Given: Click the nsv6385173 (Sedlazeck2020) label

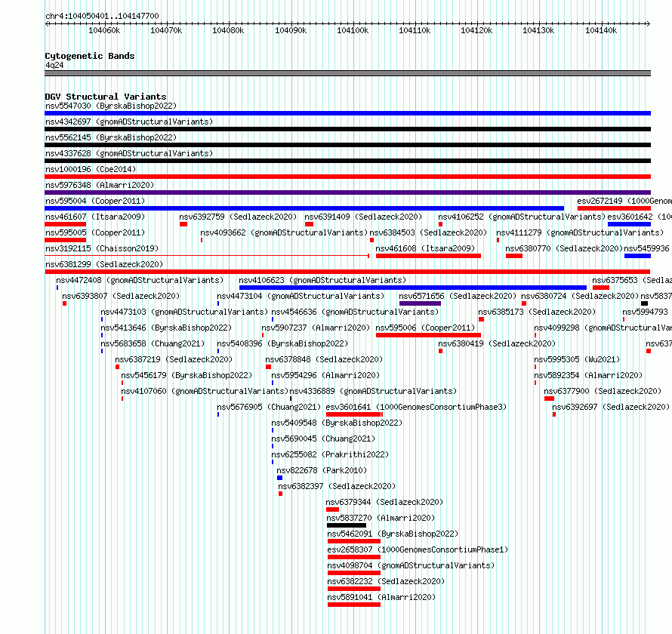Looking at the screenshot, I should coord(537,312).
